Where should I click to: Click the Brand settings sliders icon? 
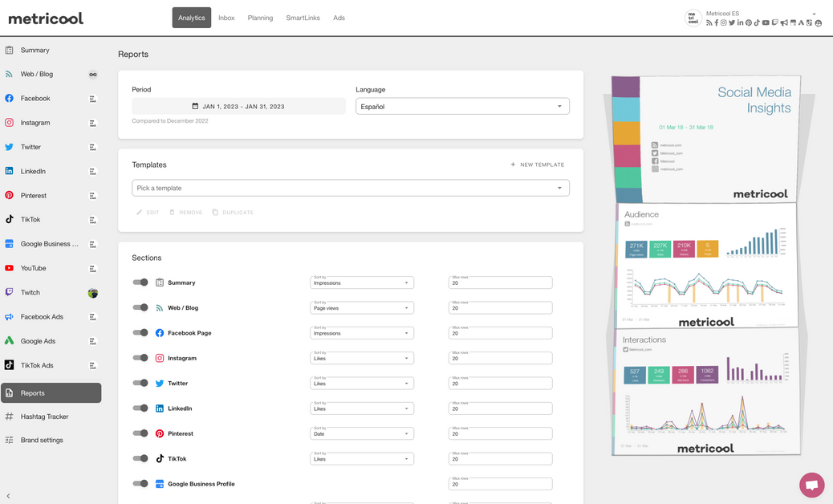[x=9, y=440]
